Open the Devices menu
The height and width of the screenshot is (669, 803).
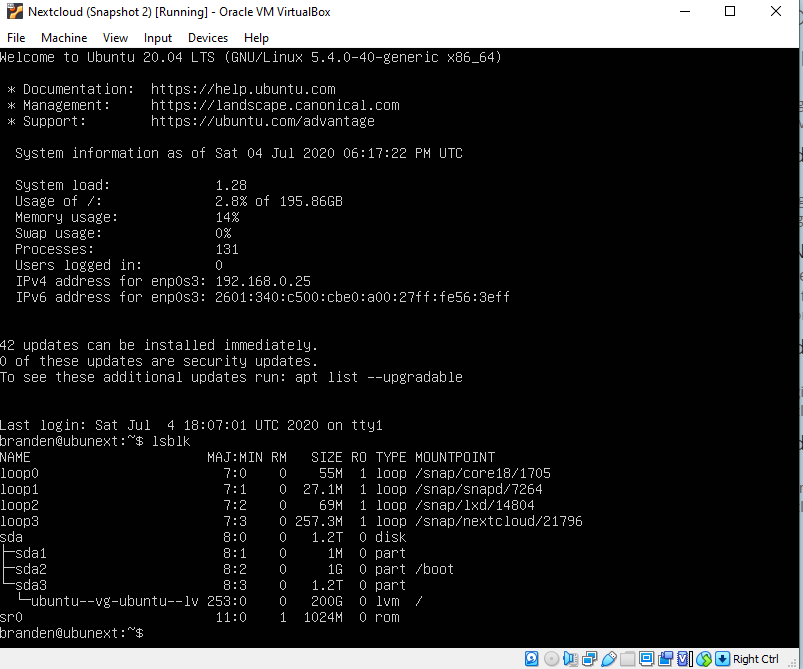coord(208,38)
